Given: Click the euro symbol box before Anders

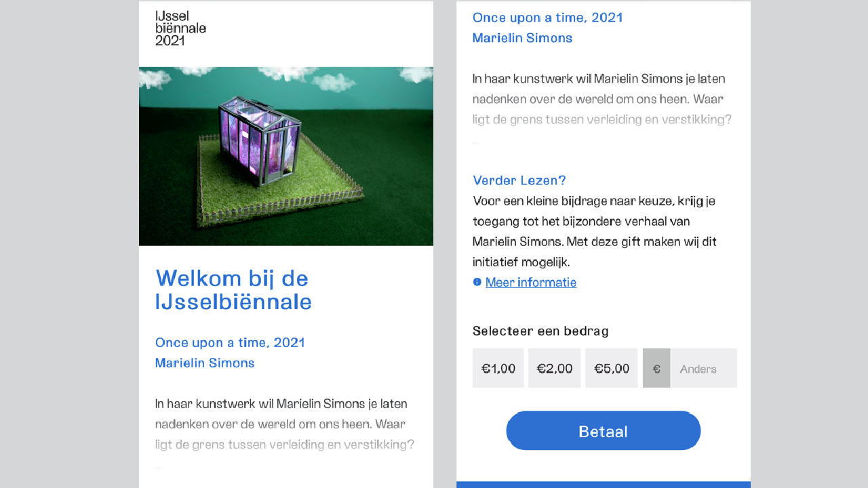Looking at the screenshot, I should coord(656,368).
